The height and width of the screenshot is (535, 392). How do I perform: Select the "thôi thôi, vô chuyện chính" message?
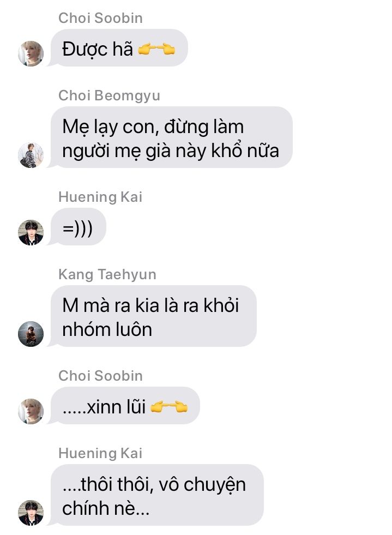157,495
